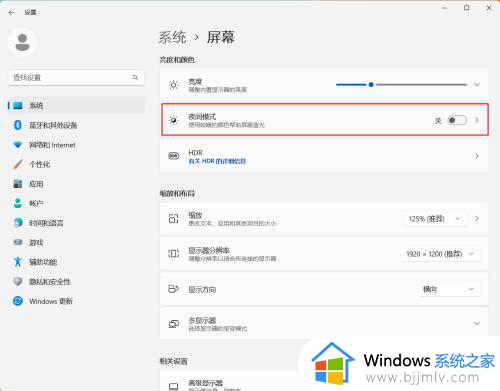Click the HDR icon
This screenshot has height=391, width=500.
[174, 156]
